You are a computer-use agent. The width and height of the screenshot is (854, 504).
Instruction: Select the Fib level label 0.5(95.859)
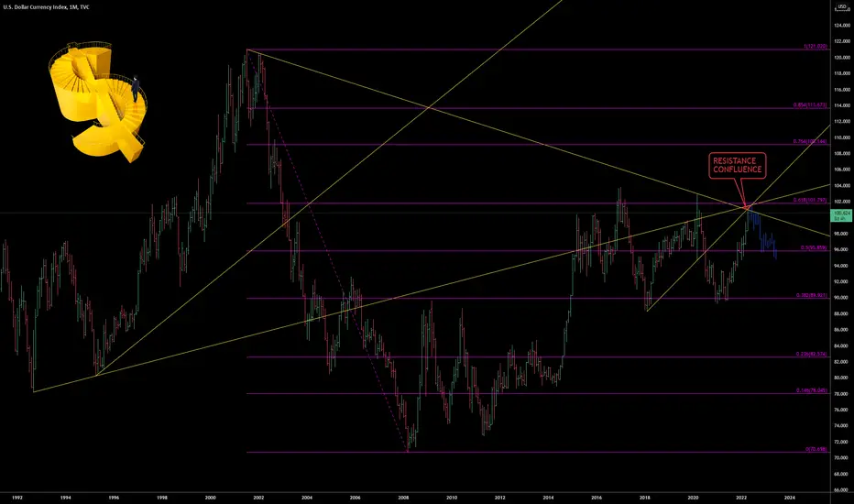pos(814,248)
